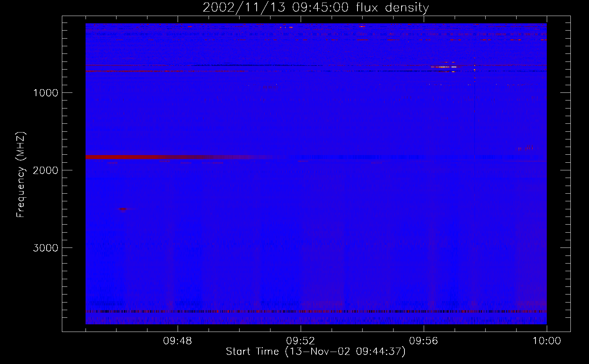
Task: Click the 09:48 time tick label
Action: [178, 341]
